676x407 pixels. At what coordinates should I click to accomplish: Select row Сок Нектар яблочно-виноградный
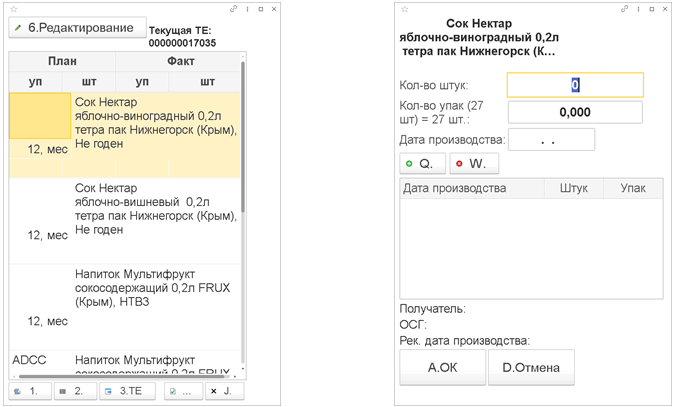pyautogui.click(x=125, y=135)
